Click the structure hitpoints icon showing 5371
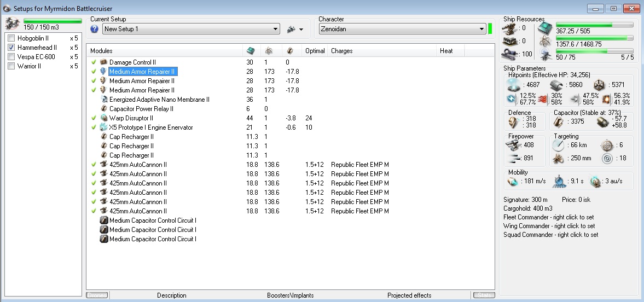This screenshot has height=302, width=644. pos(599,85)
